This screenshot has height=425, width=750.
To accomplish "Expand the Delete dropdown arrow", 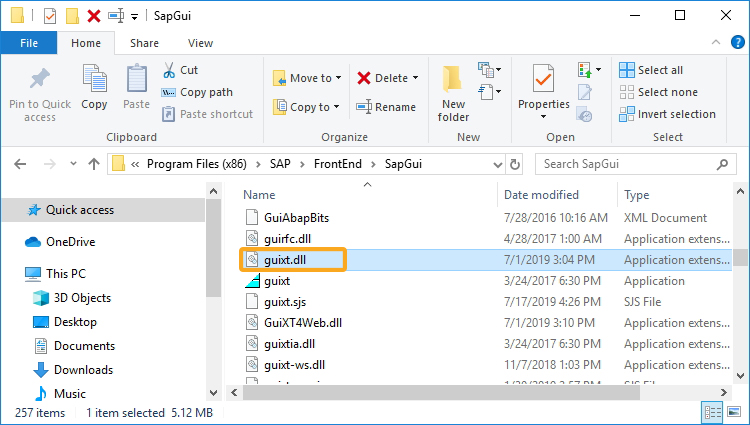I will tap(415, 78).
